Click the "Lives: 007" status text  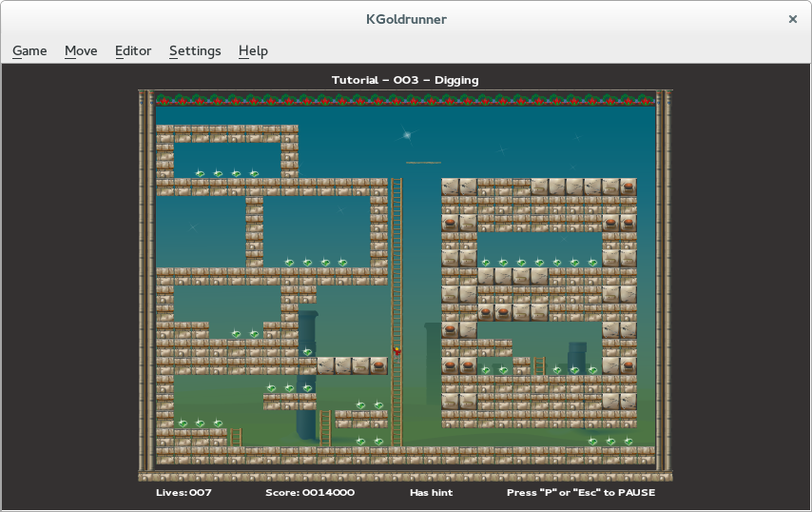click(184, 492)
